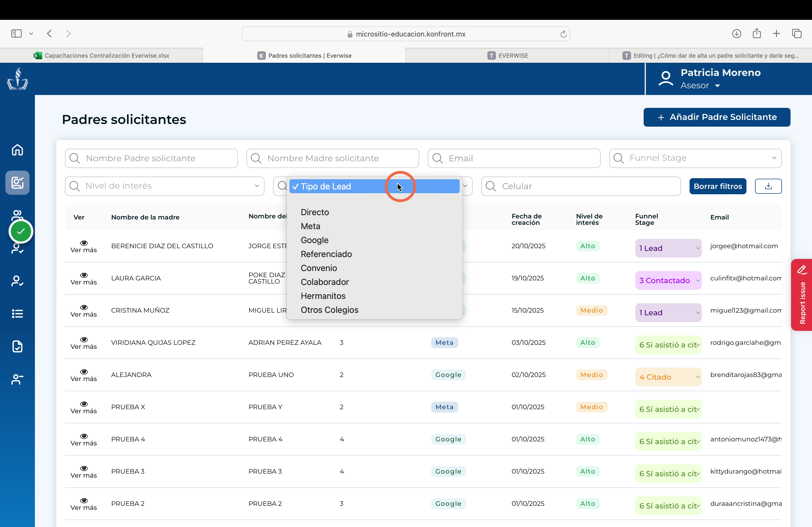Open the list sidebar icon
812x527 pixels.
pyautogui.click(x=17, y=314)
